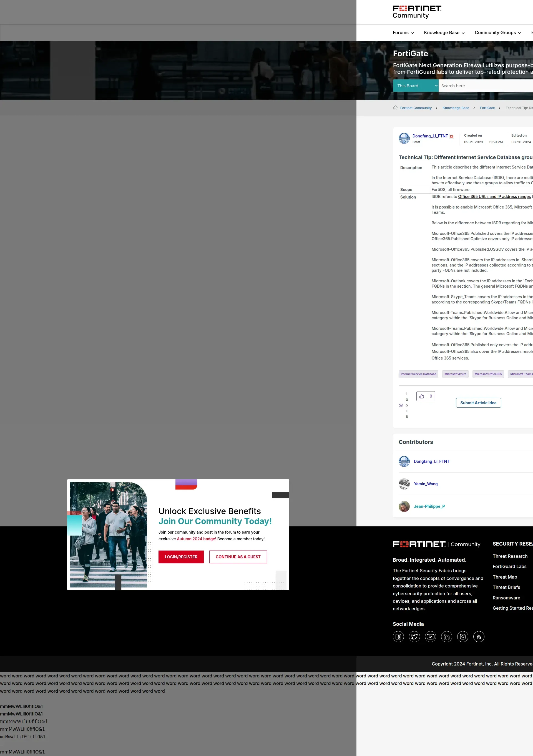Select the Internet Service Database tag
The image size is (533, 756).
coord(418,374)
